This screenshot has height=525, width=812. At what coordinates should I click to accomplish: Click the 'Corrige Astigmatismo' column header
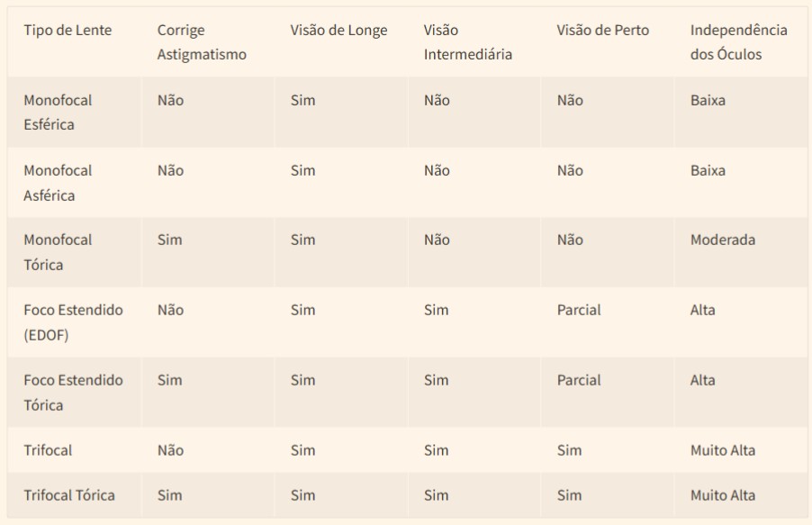pyautogui.click(x=202, y=42)
